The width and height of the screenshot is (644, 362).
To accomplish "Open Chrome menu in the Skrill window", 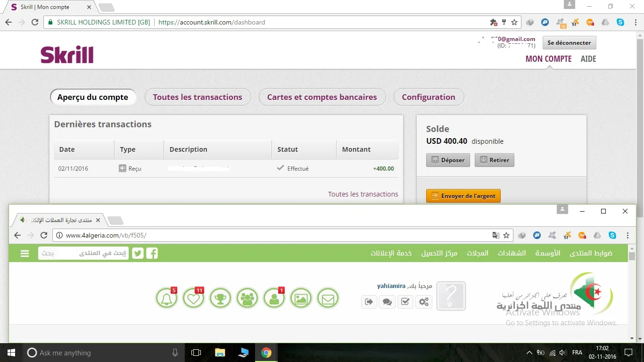I will click(635, 22).
